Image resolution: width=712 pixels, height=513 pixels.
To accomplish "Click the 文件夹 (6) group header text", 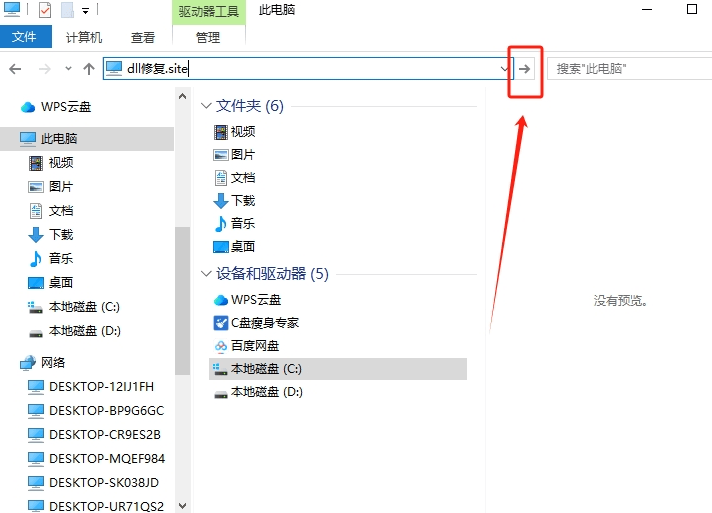I will click(x=250, y=106).
